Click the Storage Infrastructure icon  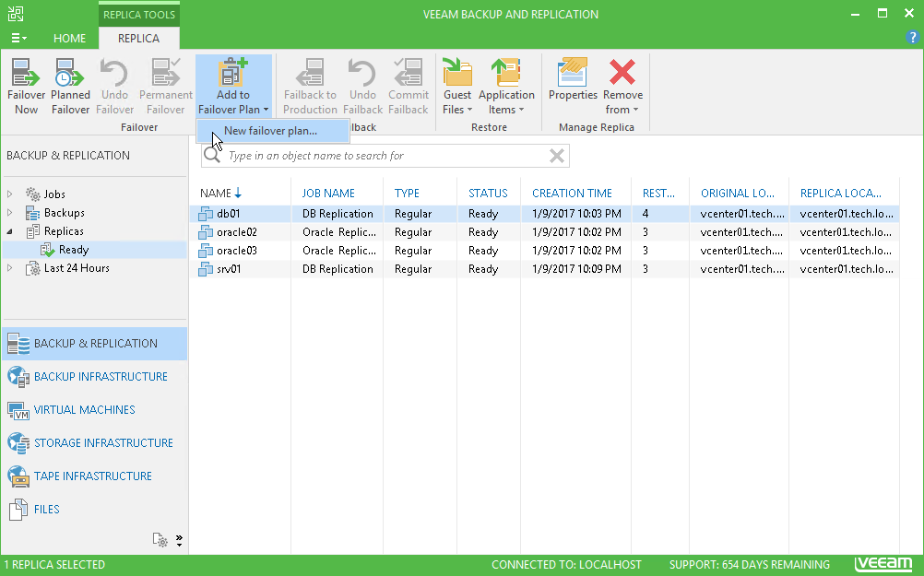[x=18, y=443]
